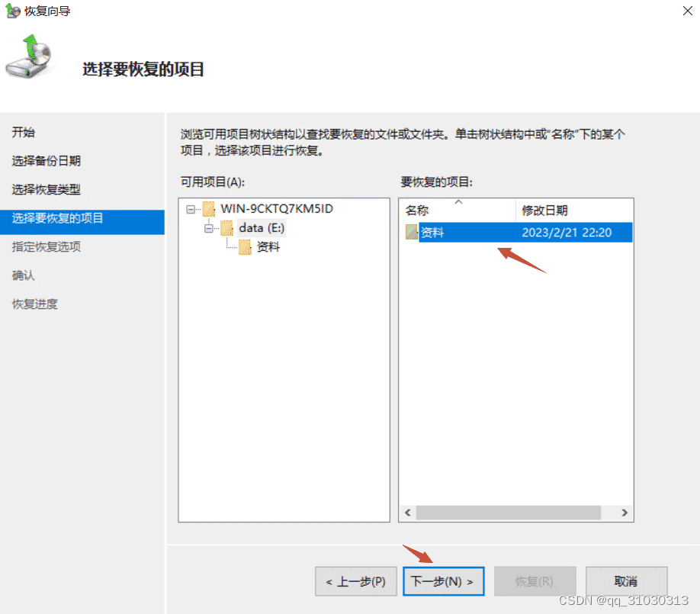
Task: Click the 上一步(P) back button
Action: click(356, 581)
